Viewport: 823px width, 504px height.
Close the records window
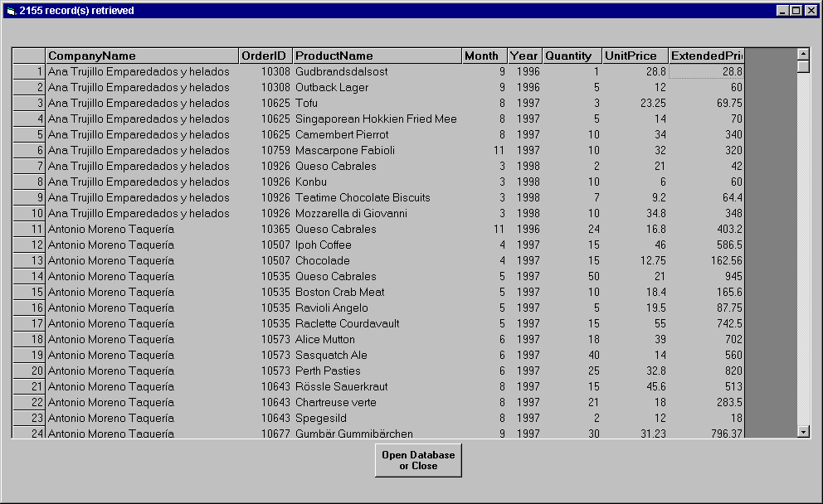pos(811,11)
